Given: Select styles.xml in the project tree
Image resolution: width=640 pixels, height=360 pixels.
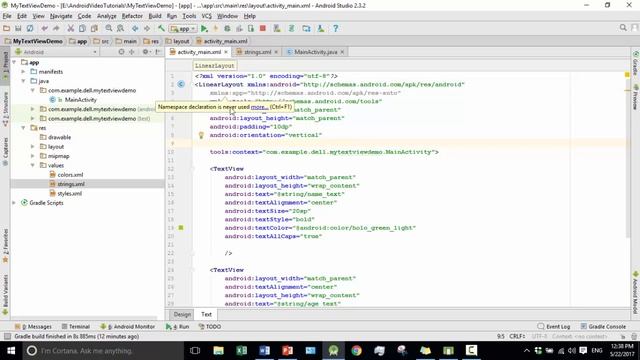Looking at the screenshot, I should click(69, 193).
